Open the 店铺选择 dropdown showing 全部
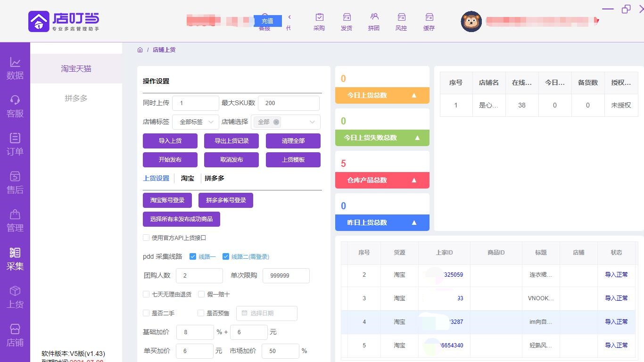 point(285,122)
